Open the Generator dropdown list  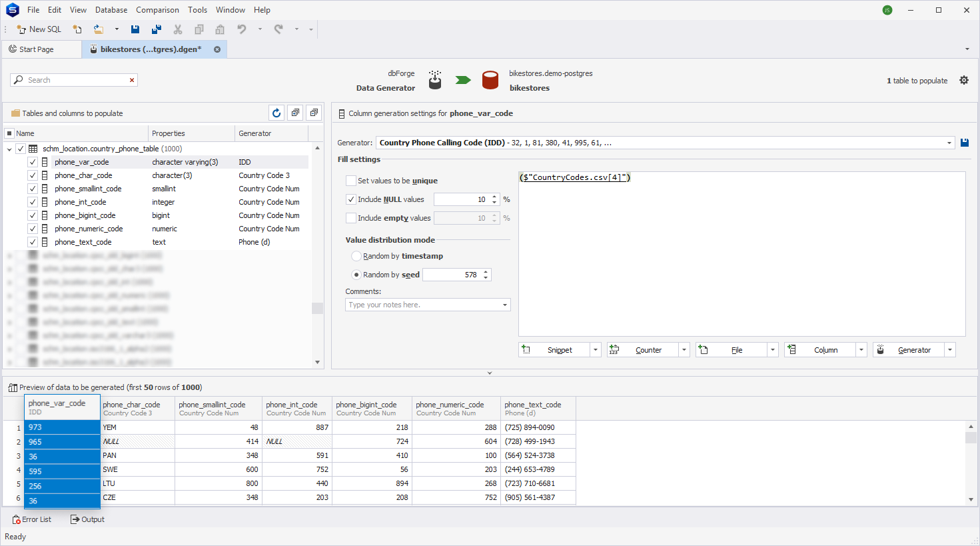949,143
